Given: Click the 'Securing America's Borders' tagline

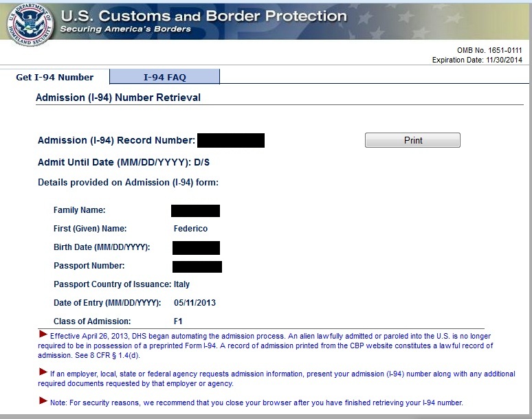Looking at the screenshot, I should click(x=126, y=29).
